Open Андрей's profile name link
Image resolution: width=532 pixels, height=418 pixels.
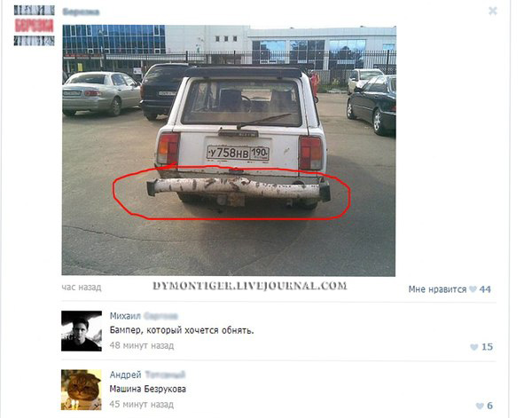pyautogui.click(x=147, y=375)
